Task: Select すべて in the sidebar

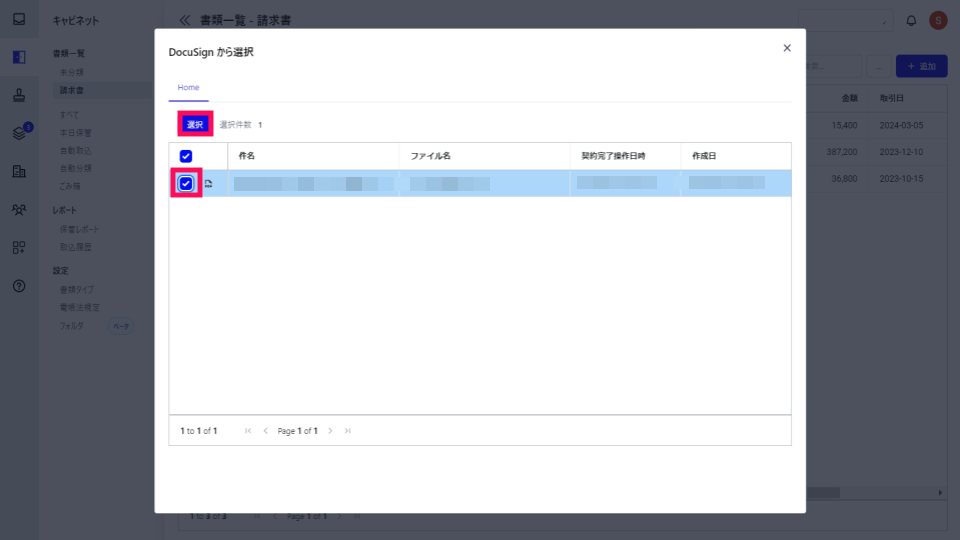Action: (x=69, y=114)
